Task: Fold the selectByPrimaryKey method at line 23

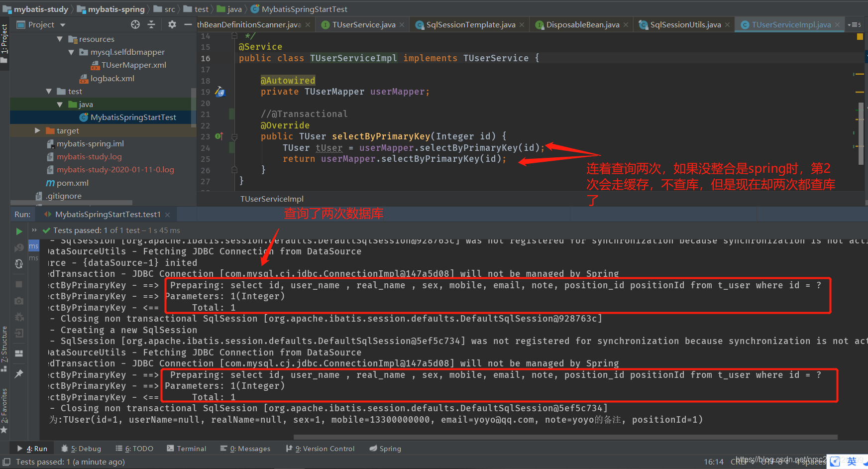Action: coord(234,136)
